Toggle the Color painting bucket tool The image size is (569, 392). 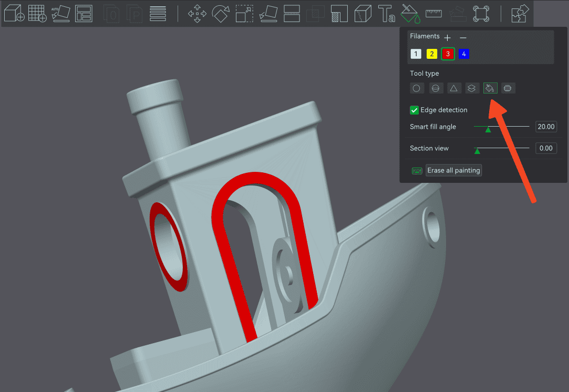[x=410, y=13]
